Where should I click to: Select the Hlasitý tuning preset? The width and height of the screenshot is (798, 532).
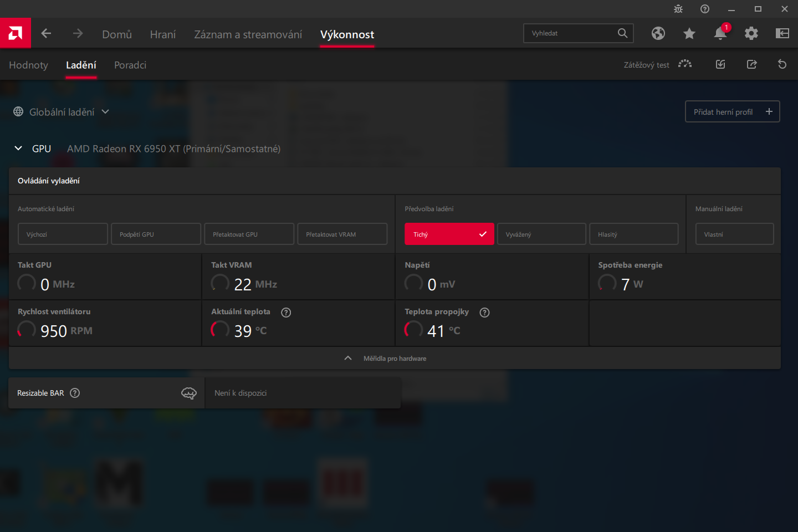[x=634, y=234]
